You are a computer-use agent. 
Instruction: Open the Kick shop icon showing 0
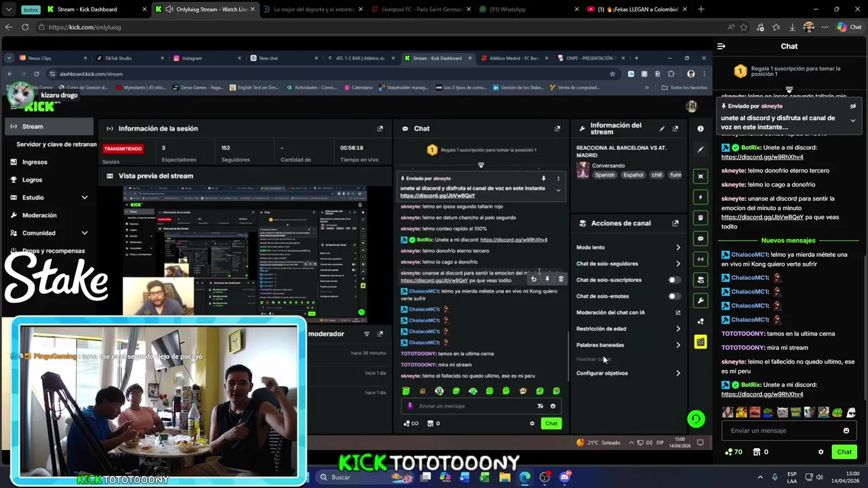click(x=761, y=452)
